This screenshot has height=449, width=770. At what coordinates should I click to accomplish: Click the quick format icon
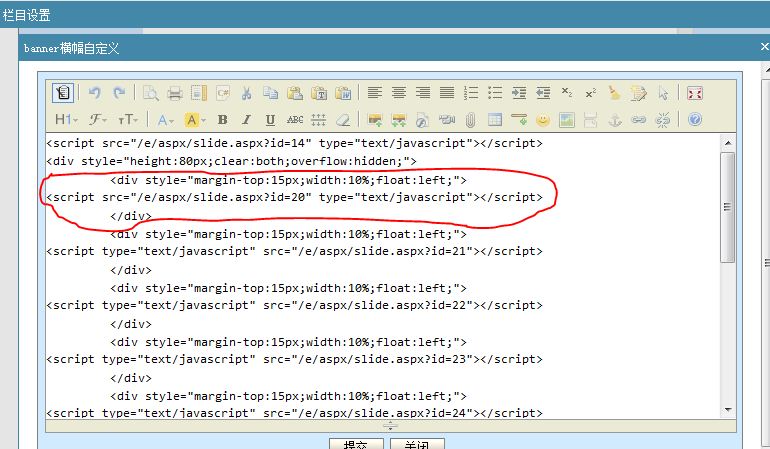639,93
